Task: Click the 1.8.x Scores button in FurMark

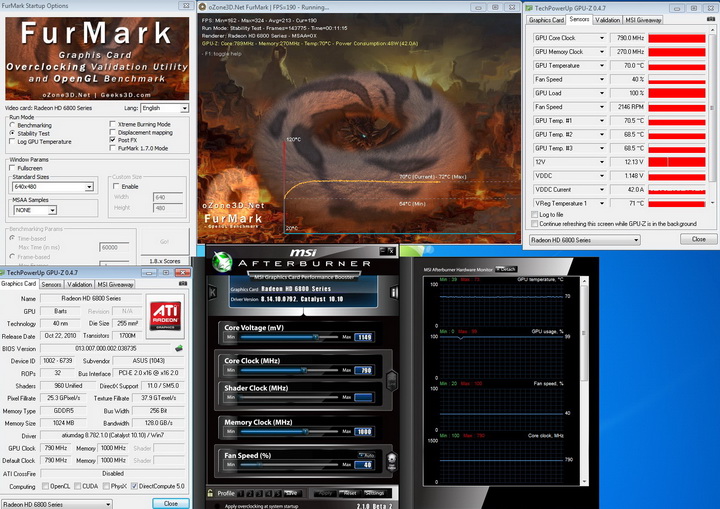Action: (165, 260)
